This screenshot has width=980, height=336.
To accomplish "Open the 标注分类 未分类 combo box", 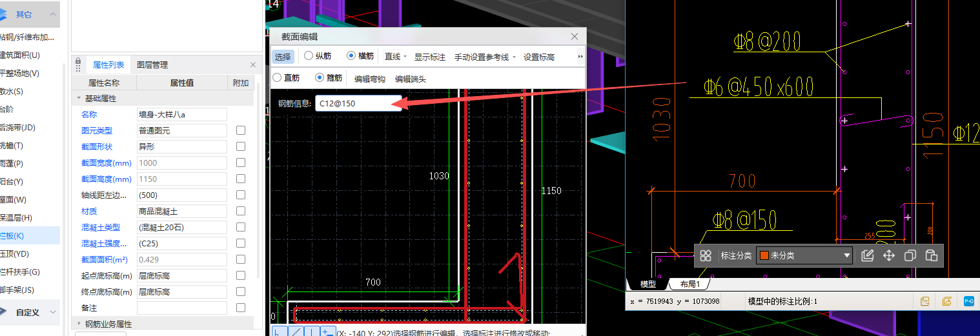I will click(804, 255).
